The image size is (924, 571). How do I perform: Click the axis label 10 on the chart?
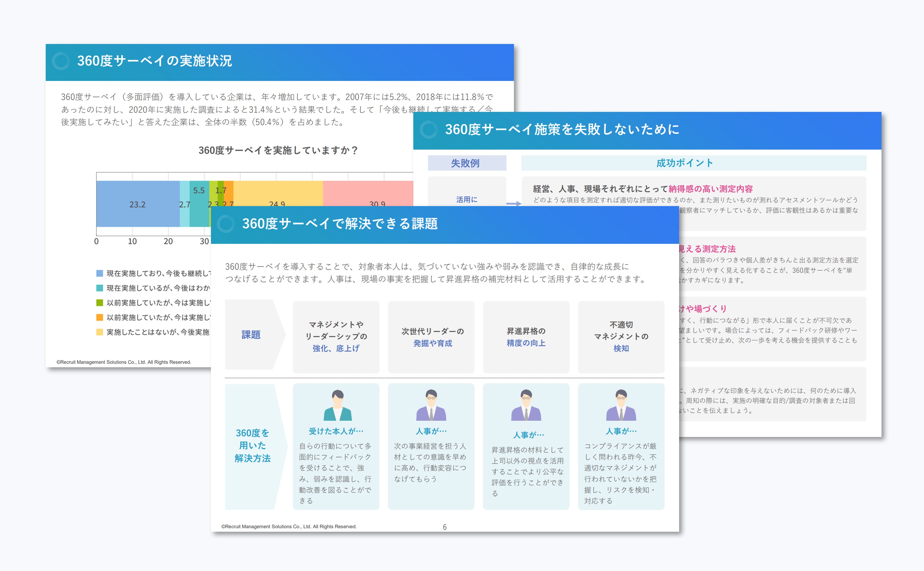(x=132, y=241)
